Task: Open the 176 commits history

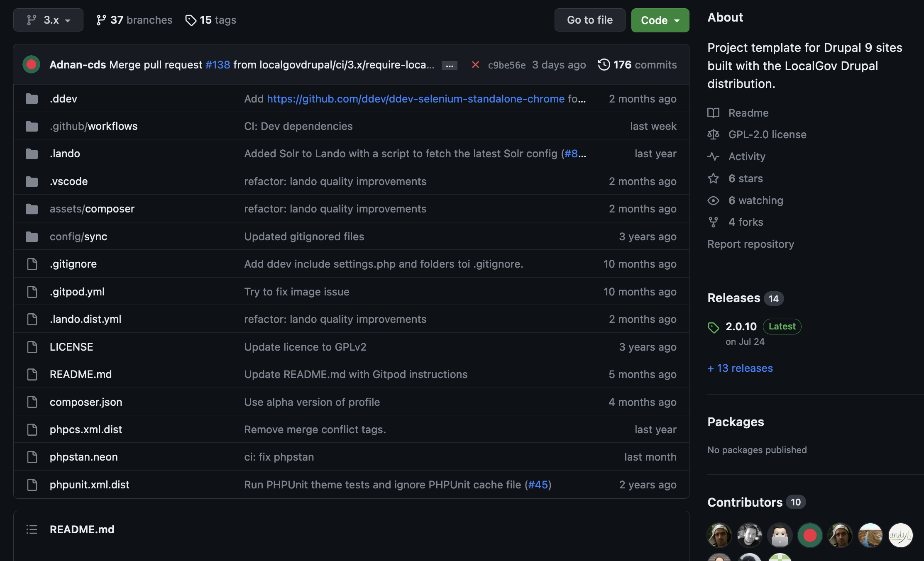Action: pos(638,65)
